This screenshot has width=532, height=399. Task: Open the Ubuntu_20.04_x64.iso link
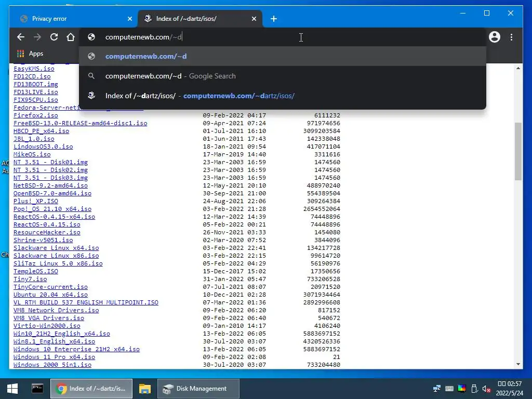[x=50, y=295]
